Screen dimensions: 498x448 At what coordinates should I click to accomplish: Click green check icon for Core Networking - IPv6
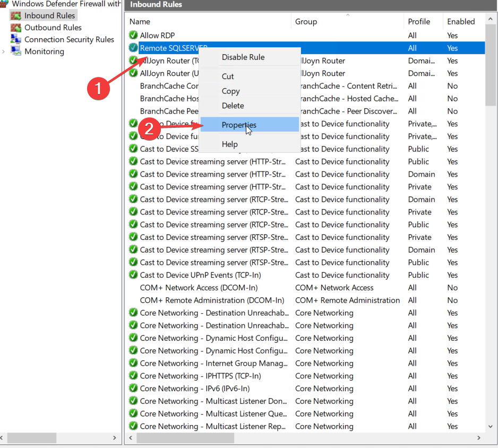point(133,389)
